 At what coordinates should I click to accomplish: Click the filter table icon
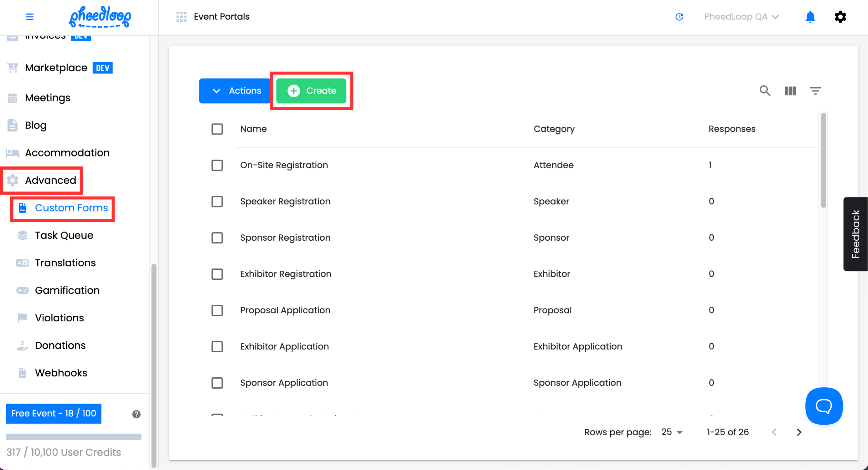tap(815, 90)
